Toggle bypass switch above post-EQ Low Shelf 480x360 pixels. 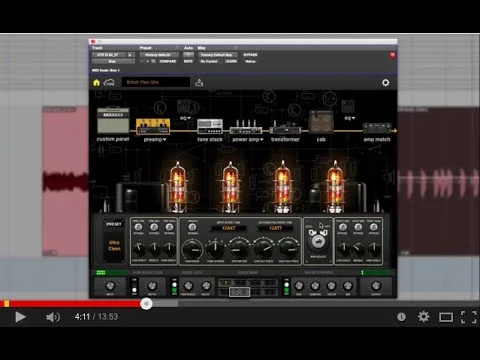342,227
